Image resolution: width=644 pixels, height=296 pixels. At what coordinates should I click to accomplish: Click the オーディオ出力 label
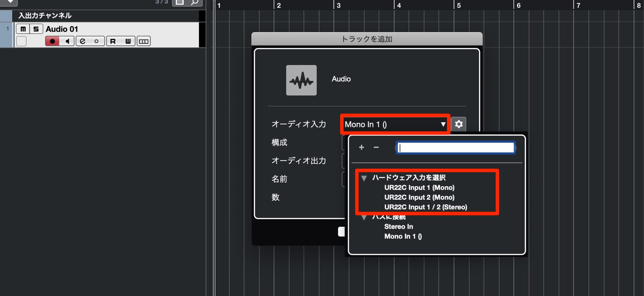(299, 161)
